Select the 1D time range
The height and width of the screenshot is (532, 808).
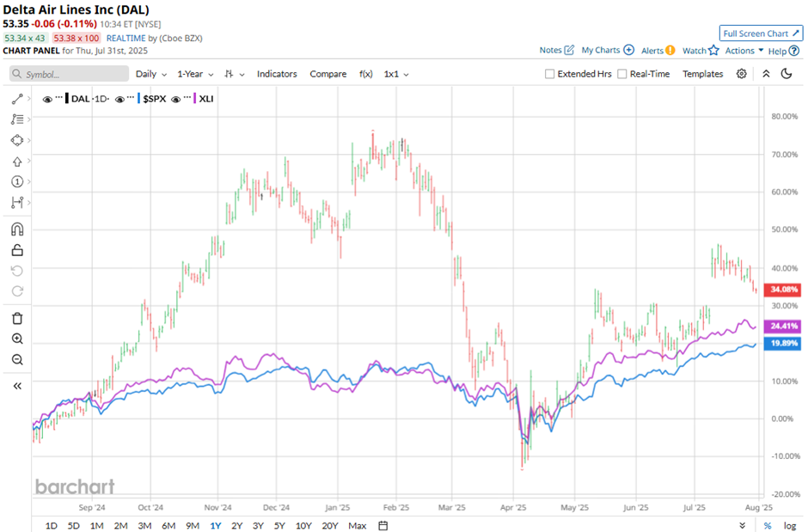[x=51, y=525]
